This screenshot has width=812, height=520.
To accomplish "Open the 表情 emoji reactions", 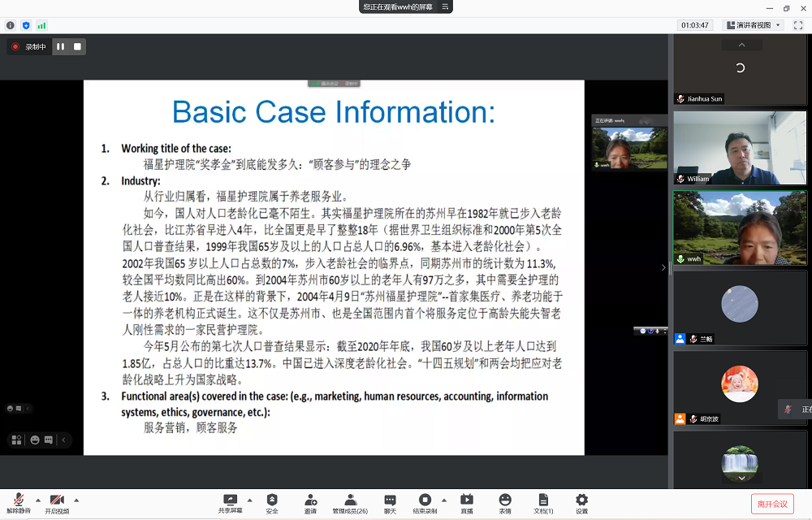I will 505,500.
